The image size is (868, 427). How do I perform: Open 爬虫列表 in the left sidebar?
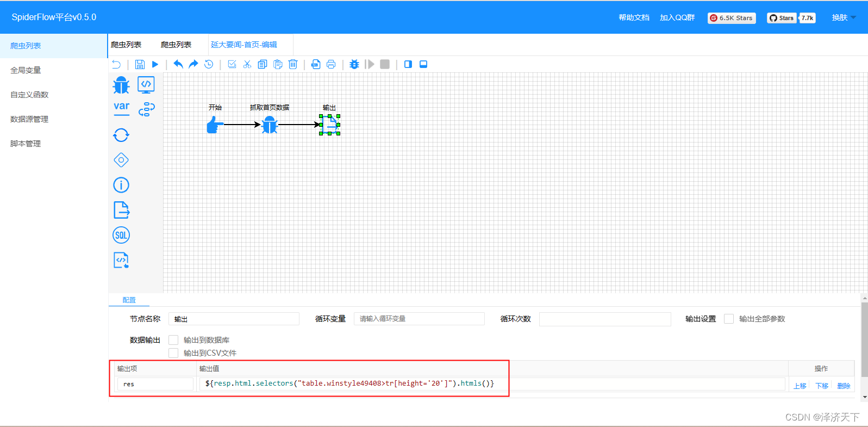[54, 46]
